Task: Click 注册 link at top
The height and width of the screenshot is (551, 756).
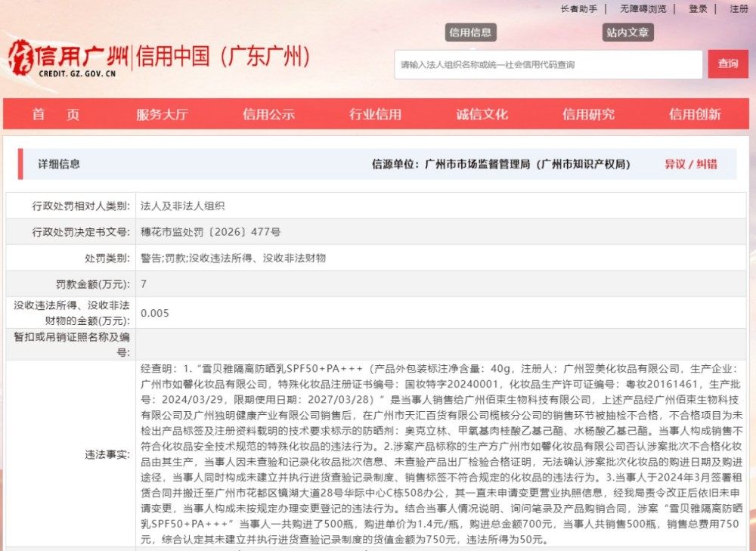Action: [x=739, y=8]
